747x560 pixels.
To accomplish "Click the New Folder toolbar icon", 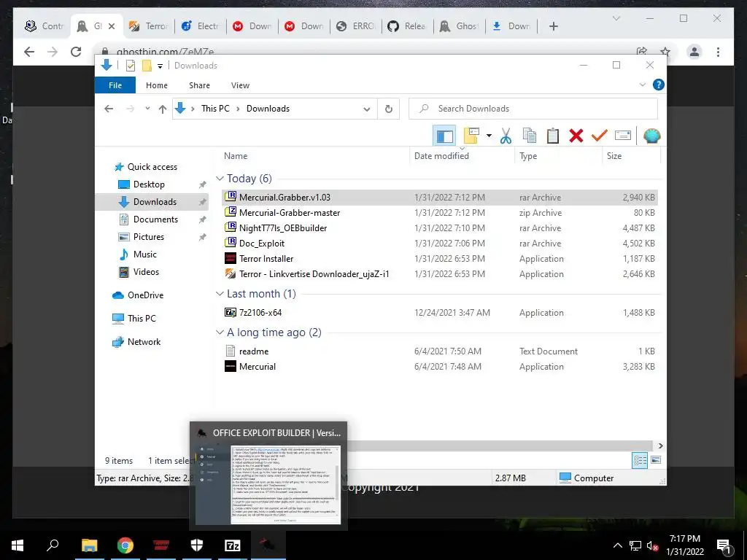I will [x=471, y=136].
